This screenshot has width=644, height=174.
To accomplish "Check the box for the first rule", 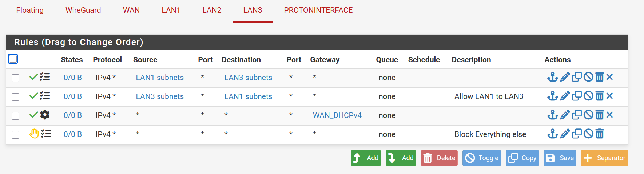I will pos(15,78).
